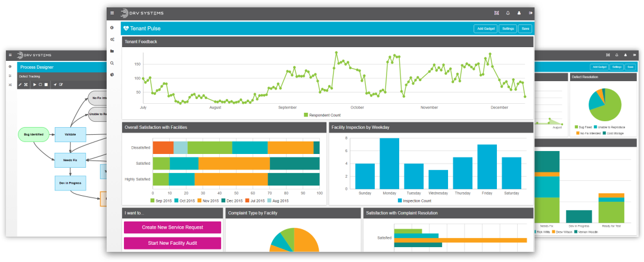Open hamburger menu in Process Designer window

point(10,55)
